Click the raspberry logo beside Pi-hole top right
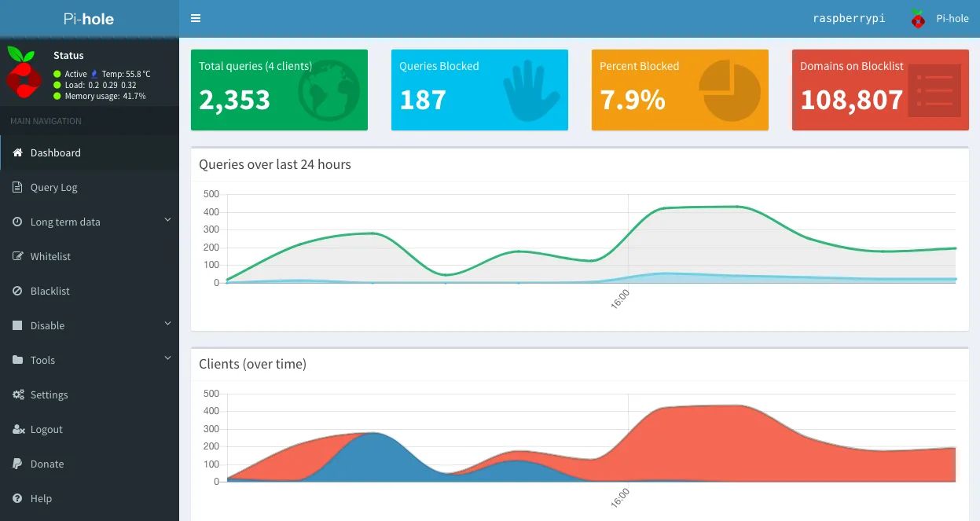Image resolution: width=980 pixels, height=521 pixels. pyautogui.click(x=918, y=18)
